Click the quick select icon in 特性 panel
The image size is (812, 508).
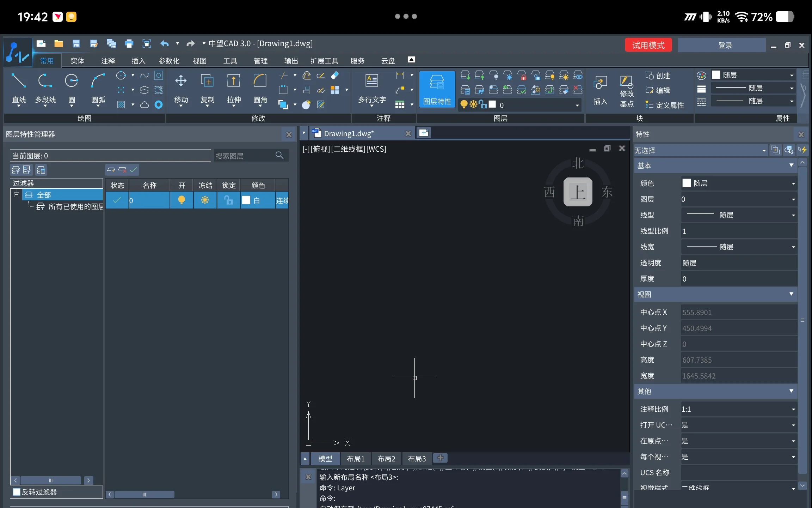[789, 150]
